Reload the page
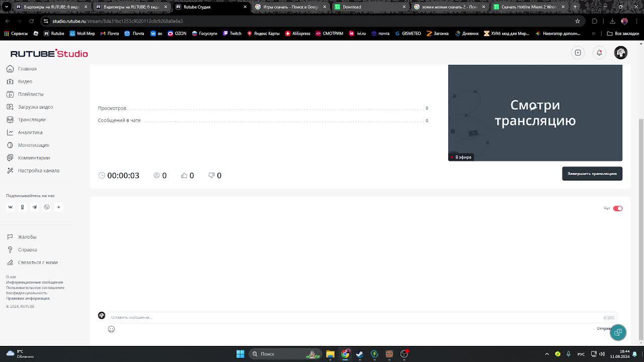 [31, 21]
